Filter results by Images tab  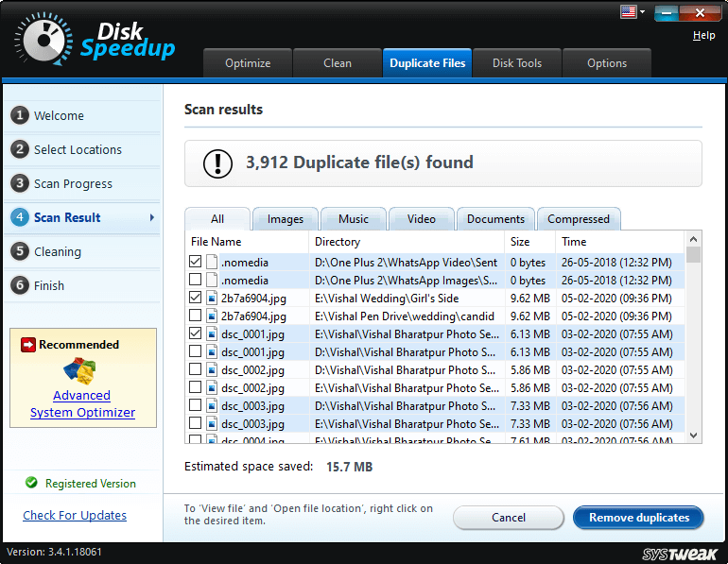(286, 219)
